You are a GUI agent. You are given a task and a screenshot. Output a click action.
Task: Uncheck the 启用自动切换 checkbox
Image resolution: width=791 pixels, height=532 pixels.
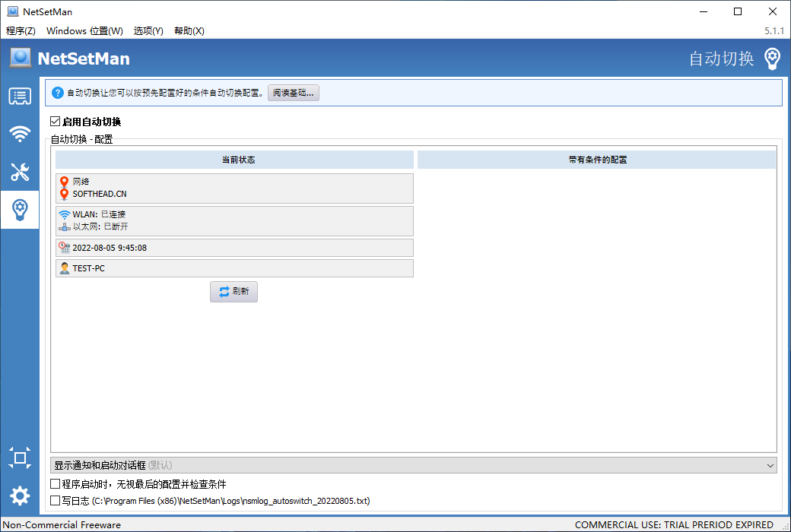(55, 122)
